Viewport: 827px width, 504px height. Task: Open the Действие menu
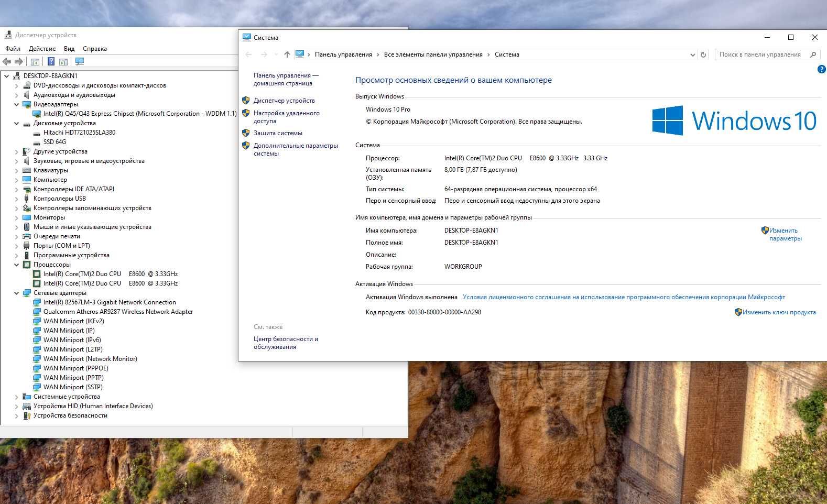pos(42,49)
